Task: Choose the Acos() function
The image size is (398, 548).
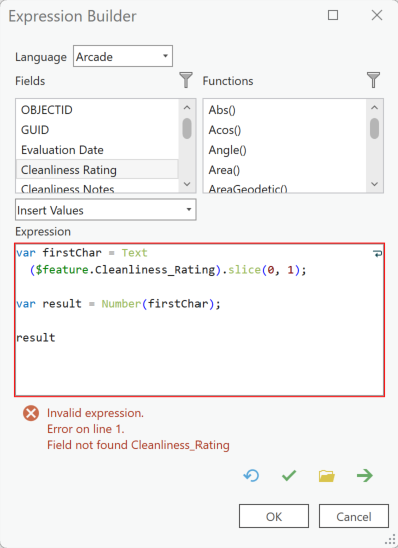Action: pyautogui.click(x=285, y=130)
